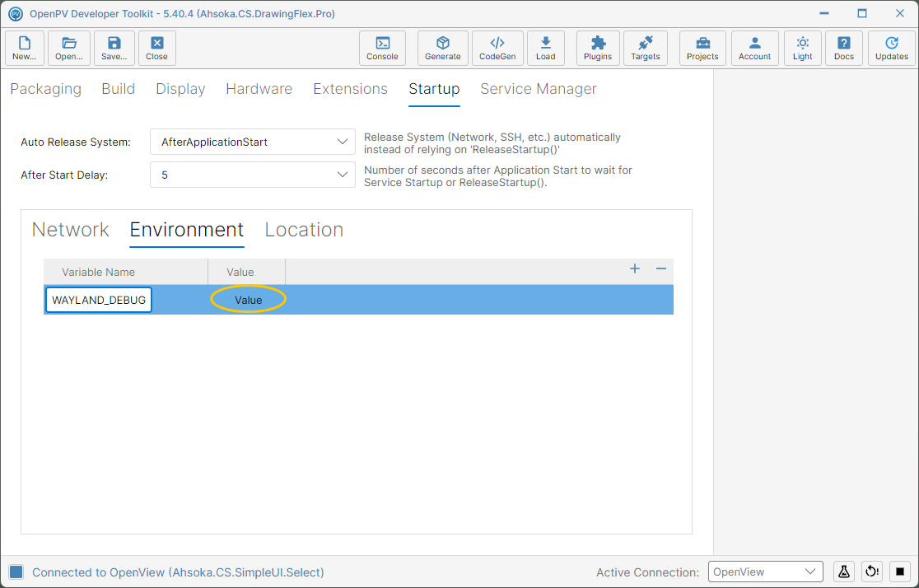The image size is (919, 588).
Task: Open the Targets panel
Action: coord(646,48)
